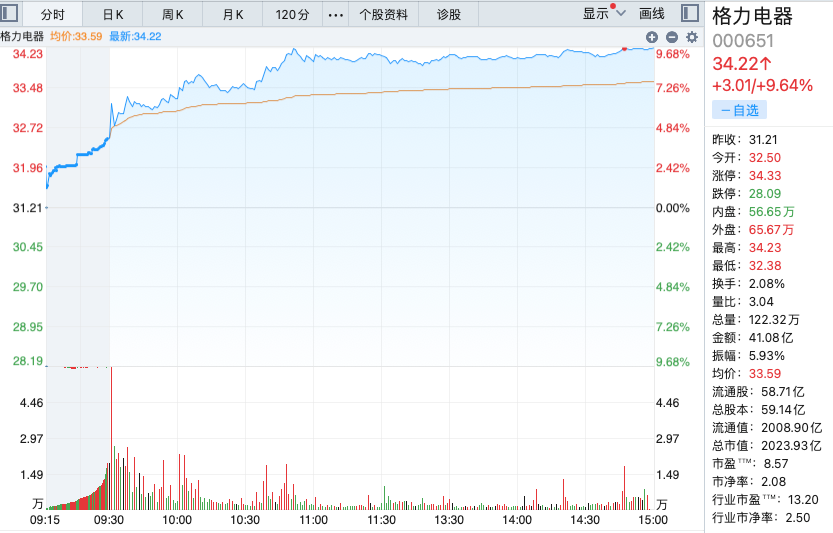Select the 流通值 value 2008.90亿

(x=791, y=428)
